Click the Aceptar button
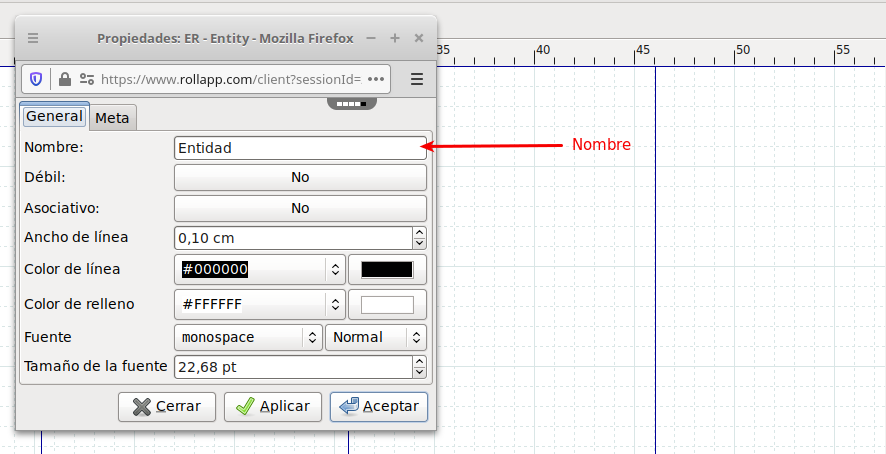Viewport: 886px width, 454px height. click(x=379, y=407)
